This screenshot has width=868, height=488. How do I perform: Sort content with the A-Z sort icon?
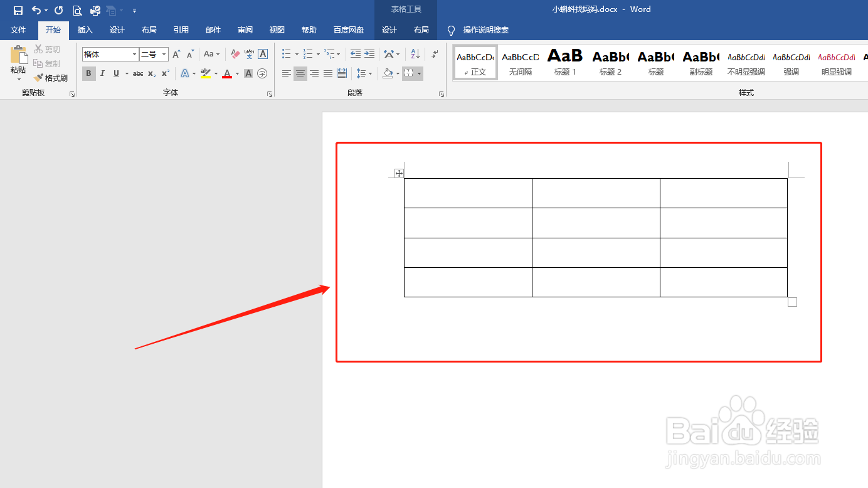[415, 55]
